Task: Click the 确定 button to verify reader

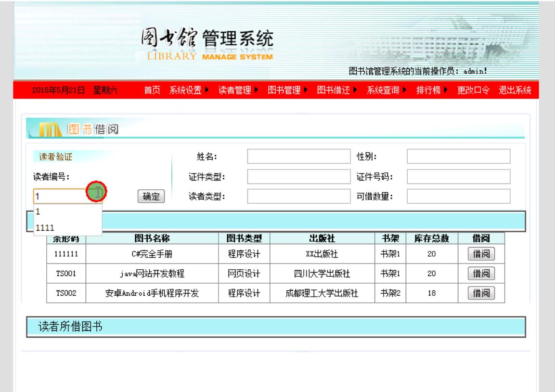Action: [151, 196]
